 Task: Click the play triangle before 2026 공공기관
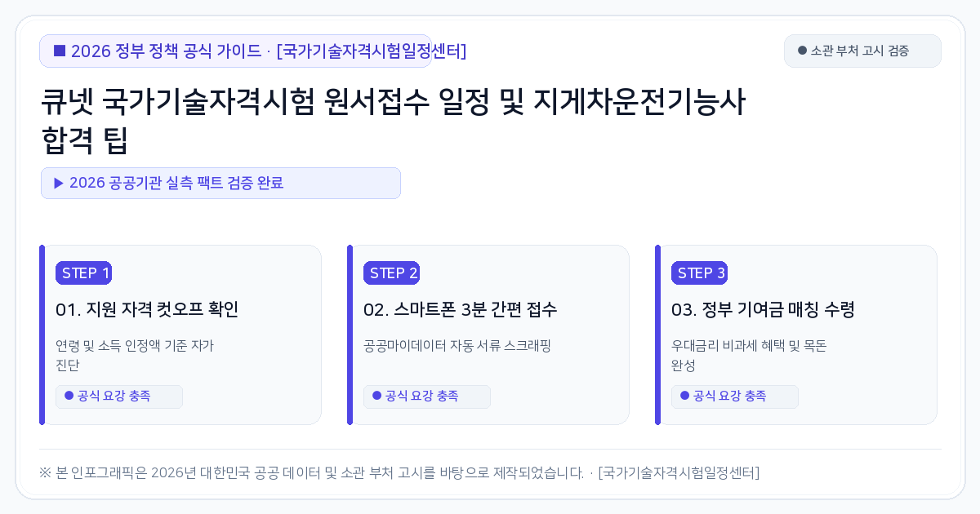point(59,183)
